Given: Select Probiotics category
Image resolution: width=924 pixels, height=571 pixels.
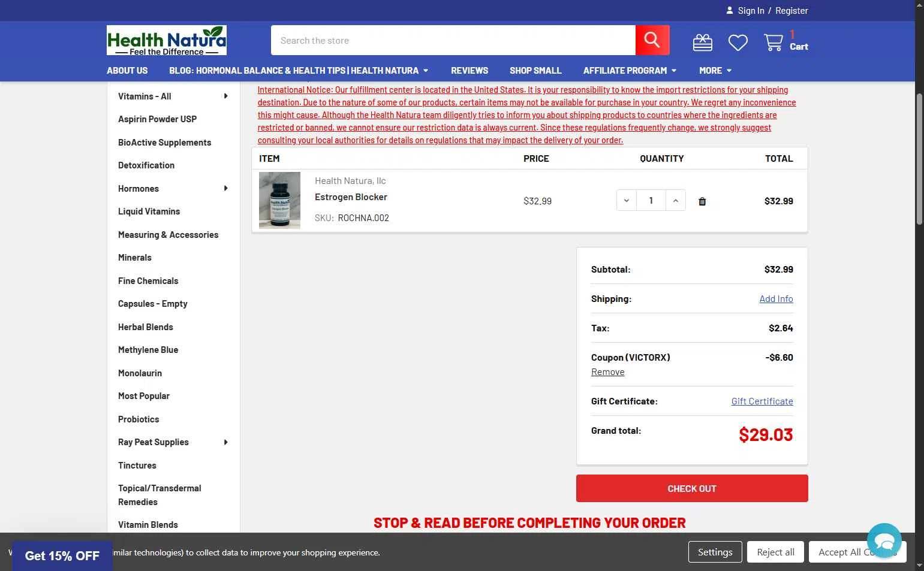Looking at the screenshot, I should (139, 419).
